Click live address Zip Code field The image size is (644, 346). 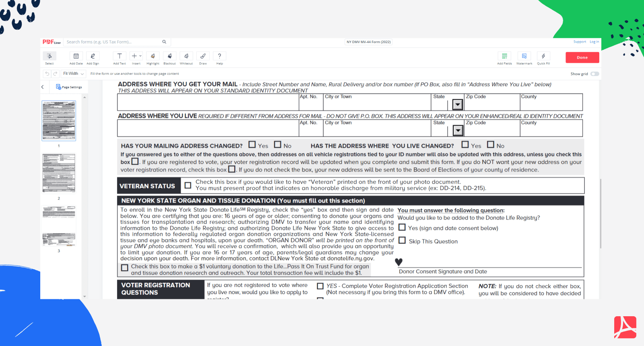coord(492,128)
